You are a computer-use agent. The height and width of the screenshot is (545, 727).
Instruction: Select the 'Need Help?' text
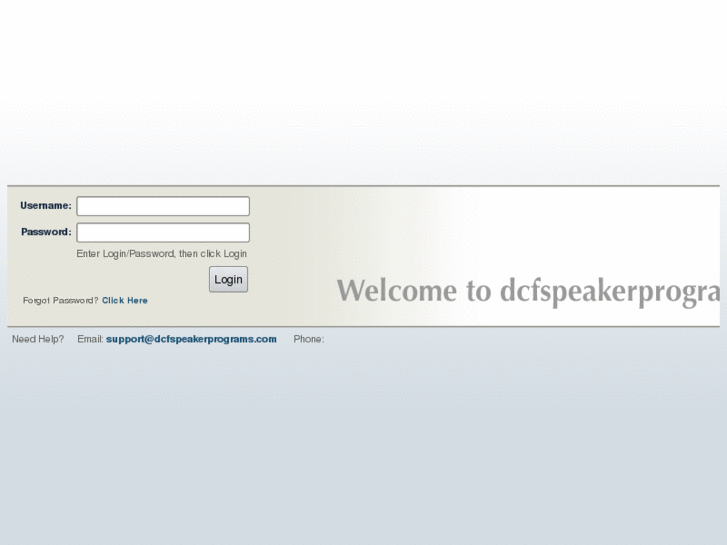click(38, 339)
